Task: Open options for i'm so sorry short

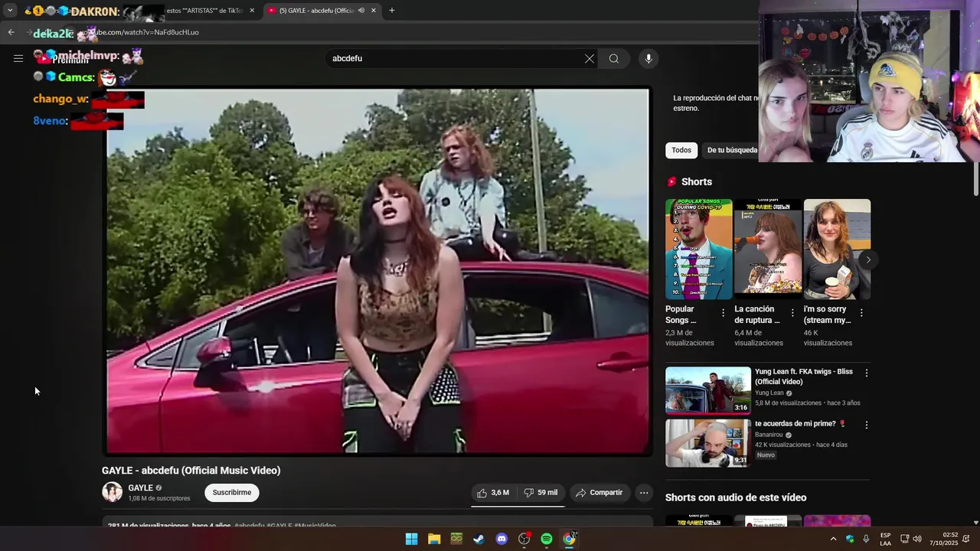Action: tap(861, 313)
